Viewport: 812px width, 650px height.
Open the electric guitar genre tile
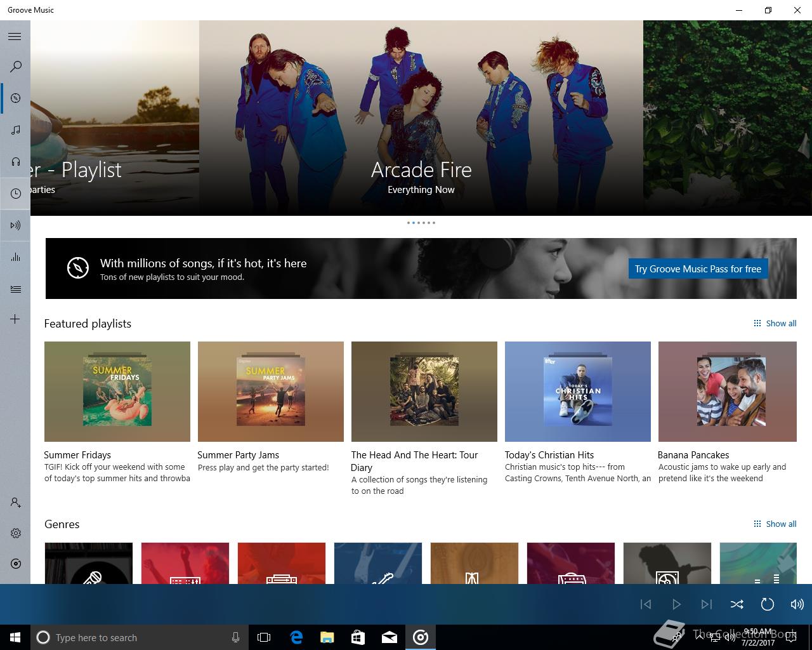tap(378, 563)
